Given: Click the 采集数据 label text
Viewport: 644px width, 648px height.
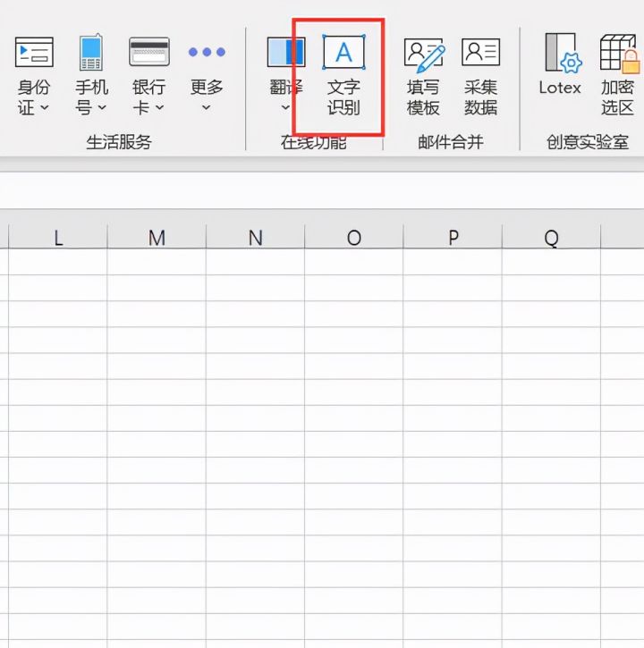Looking at the screenshot, I should coord(480,97).
